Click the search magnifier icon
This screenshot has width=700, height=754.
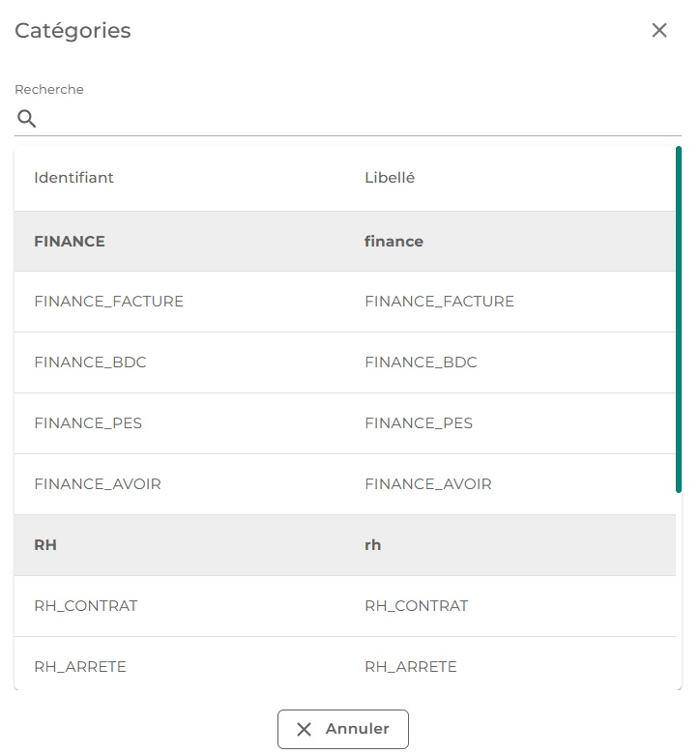click(27, 119)
